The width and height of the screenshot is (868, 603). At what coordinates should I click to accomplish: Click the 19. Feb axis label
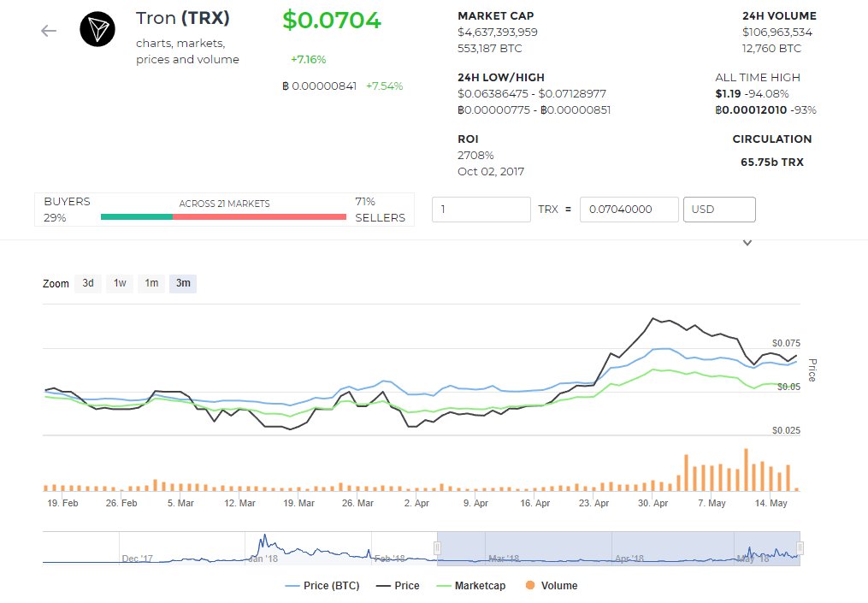coord(62,503)
